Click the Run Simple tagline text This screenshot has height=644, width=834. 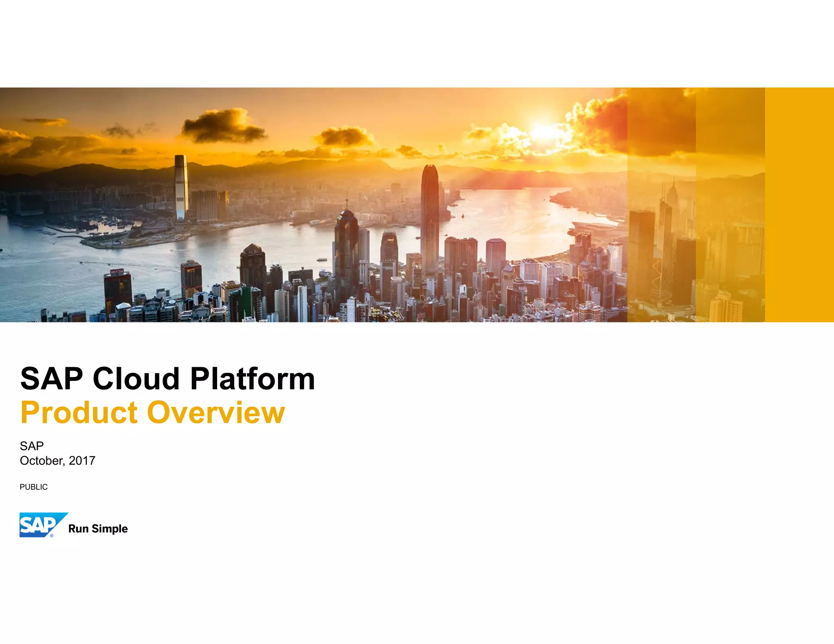(98, 528)
